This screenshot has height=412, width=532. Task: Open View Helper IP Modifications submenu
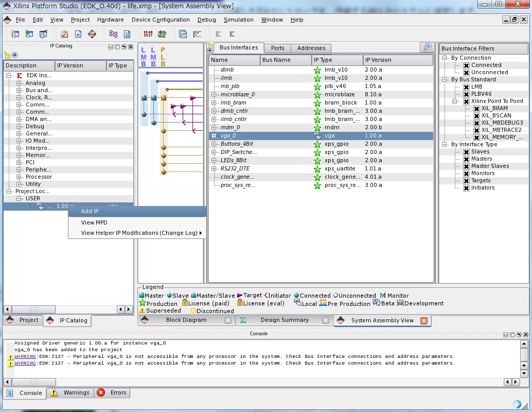click(x=137, y=233)
